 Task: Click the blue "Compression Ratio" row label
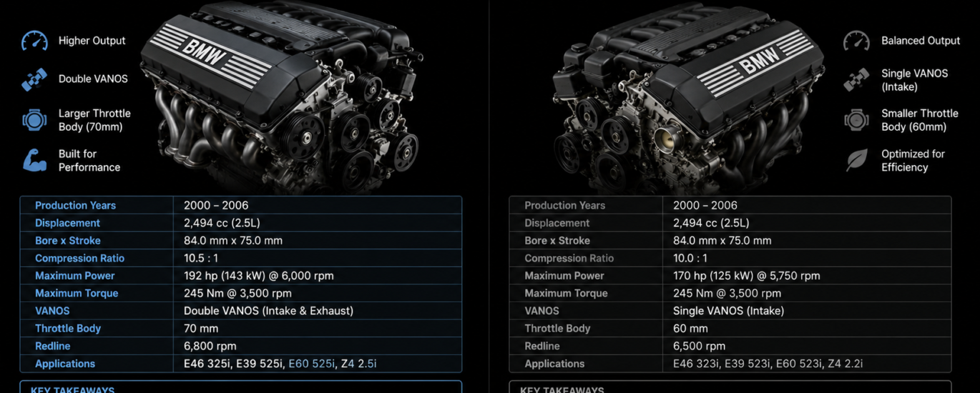(79, 258)
